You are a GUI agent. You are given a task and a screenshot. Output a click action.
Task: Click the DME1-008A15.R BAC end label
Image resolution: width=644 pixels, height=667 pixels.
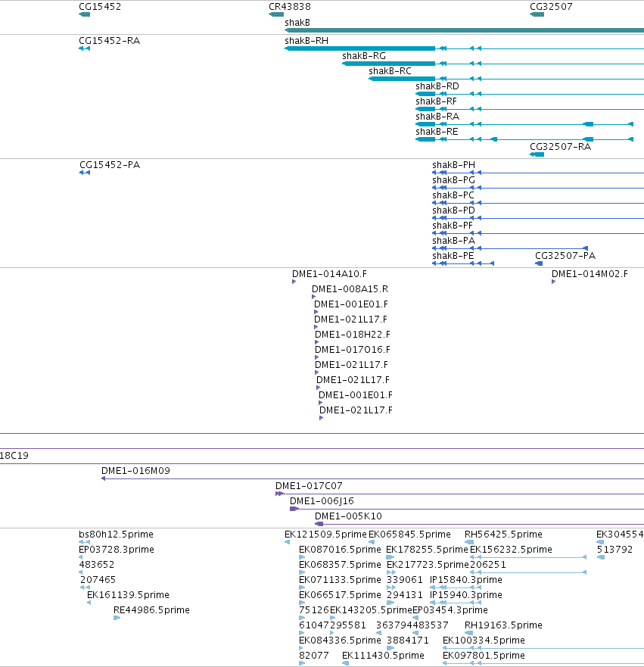pyautogui.click(x=350, y=289)
